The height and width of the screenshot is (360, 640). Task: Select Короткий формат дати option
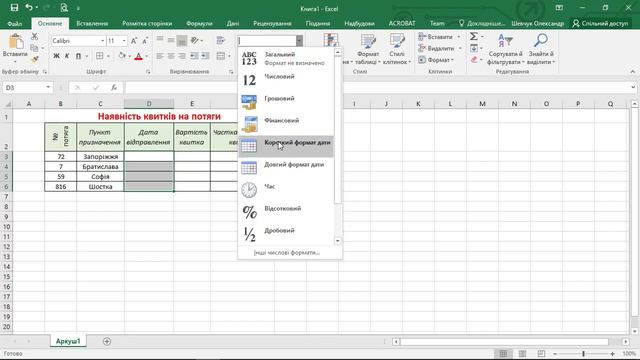click(286, 146)
